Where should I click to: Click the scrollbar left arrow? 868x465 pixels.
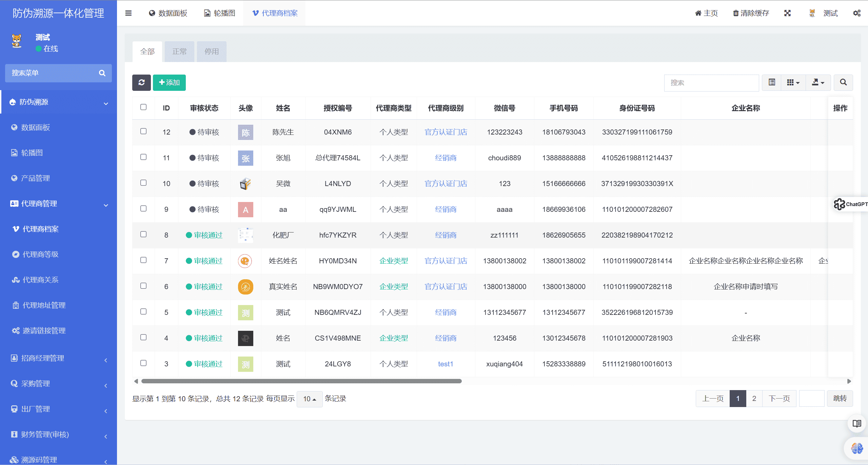click(136, 381)
